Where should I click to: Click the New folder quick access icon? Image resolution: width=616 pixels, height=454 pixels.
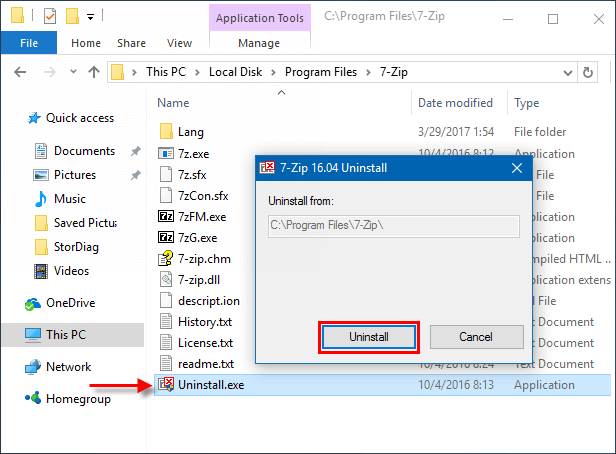72,16
